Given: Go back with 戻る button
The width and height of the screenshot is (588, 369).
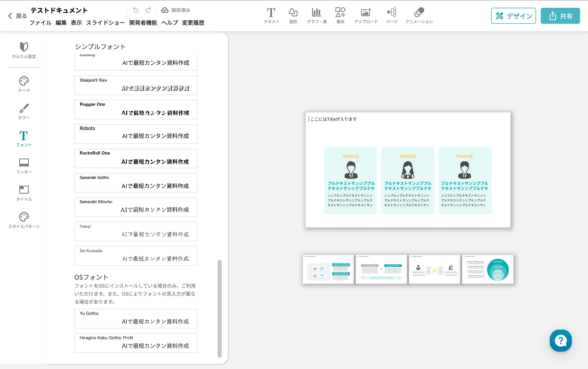Looking at the screenshot, I should click(18, 16).
